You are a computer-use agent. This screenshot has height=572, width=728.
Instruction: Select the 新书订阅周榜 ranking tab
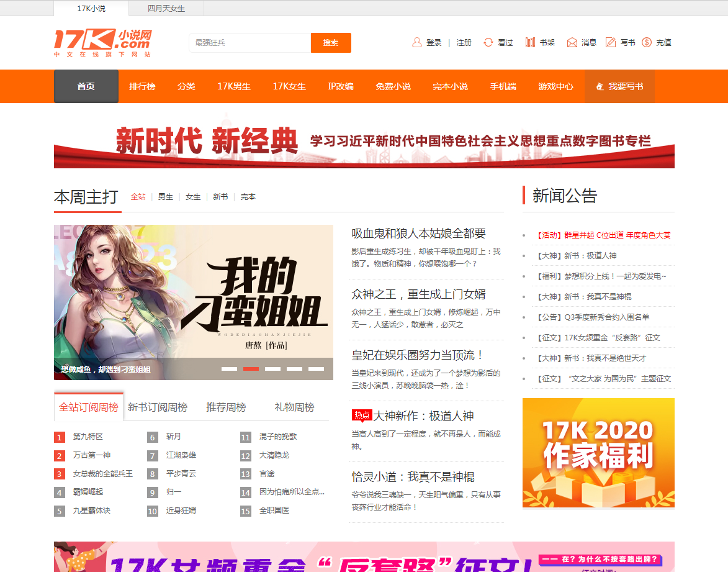click(158, 407)
